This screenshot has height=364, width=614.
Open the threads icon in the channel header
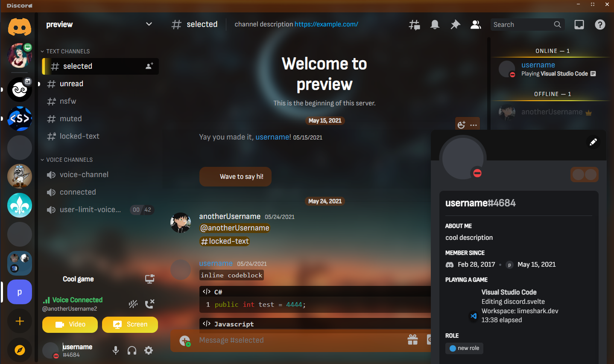coord(414,24)
